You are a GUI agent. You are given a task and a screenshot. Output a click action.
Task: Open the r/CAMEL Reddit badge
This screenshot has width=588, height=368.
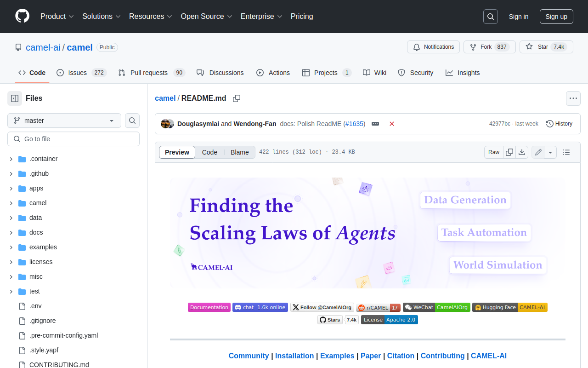[378, 307]
